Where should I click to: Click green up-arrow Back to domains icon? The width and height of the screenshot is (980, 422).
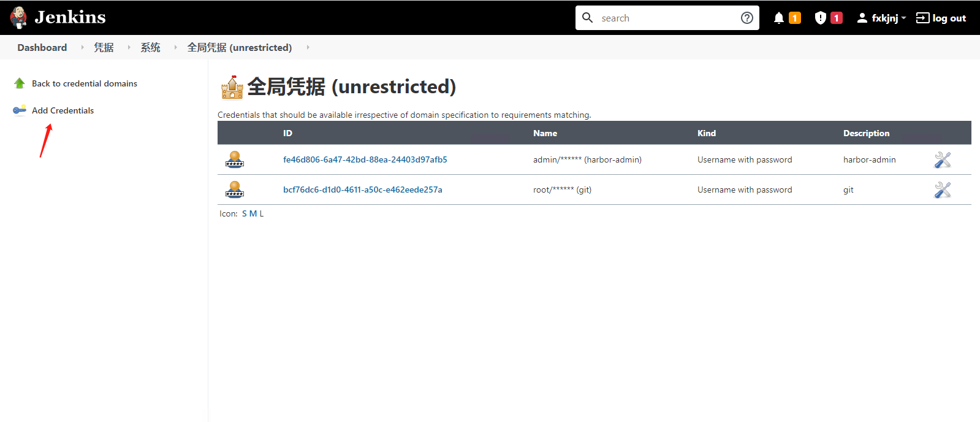20,83
